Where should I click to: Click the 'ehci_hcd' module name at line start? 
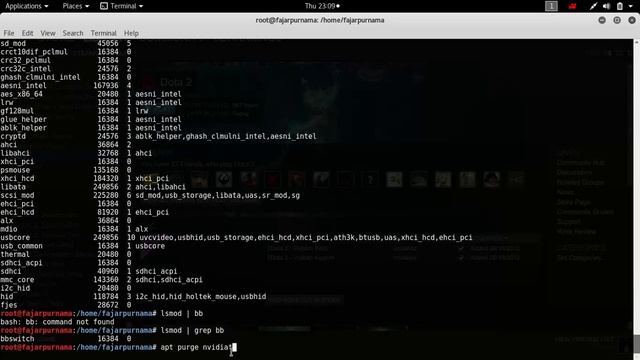click(x=17, y=212)
